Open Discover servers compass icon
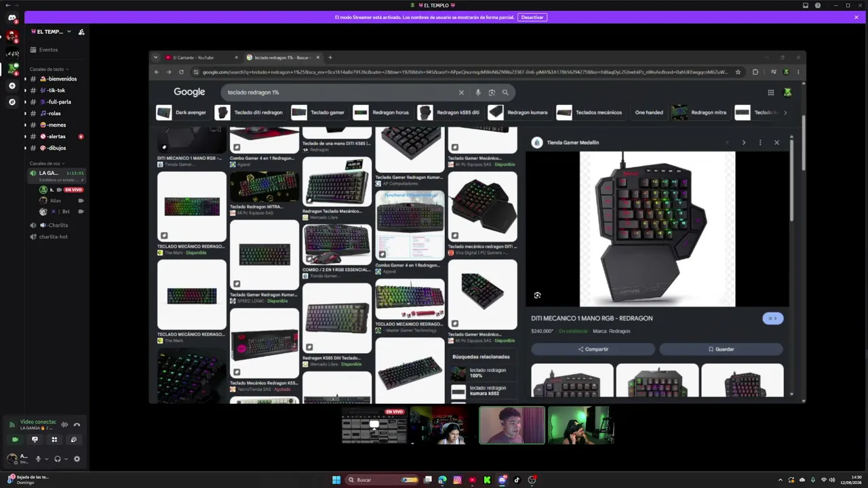This screenshot has width=868, height=488. point(12,102)
